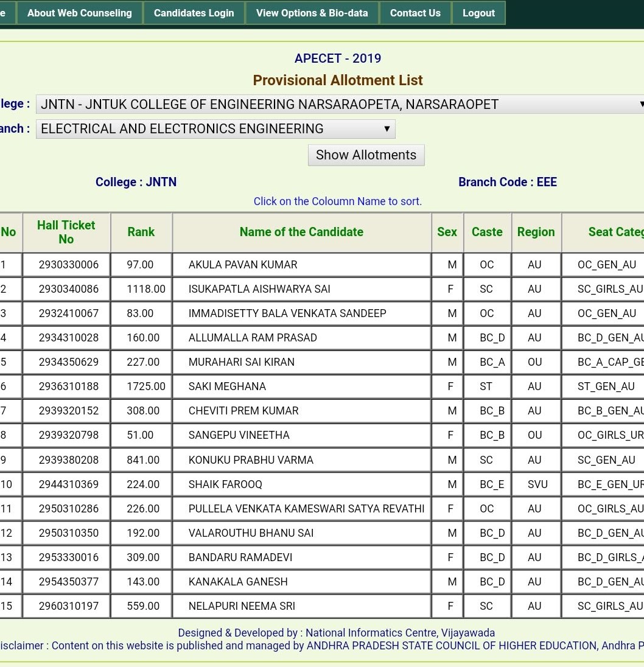
Task: Click hall ticket number 2954350377
Action: (x=69, y=582)
